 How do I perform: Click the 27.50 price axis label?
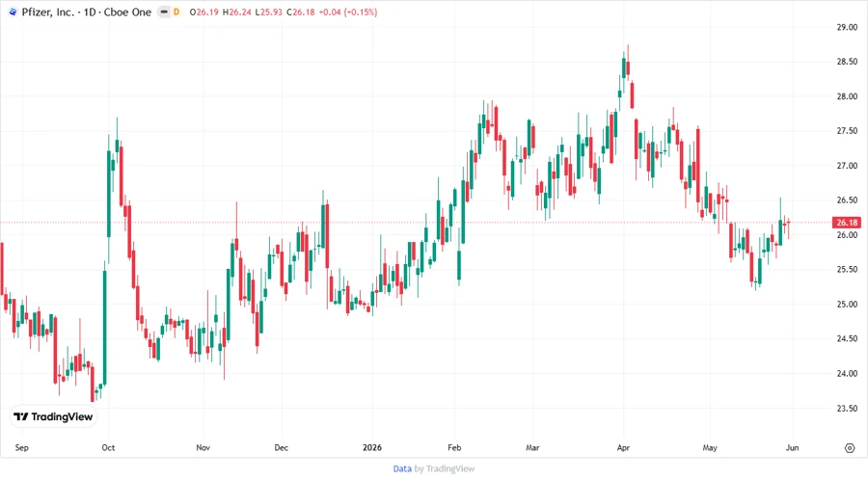click(x=847, y=131)
